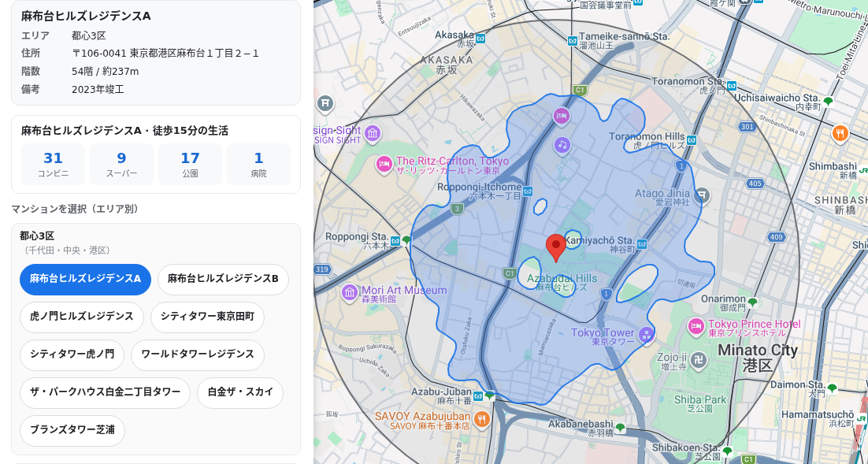Screen dimensions: 868x464
Task: Click the route 319 road shield
Action: pos(321,269)
